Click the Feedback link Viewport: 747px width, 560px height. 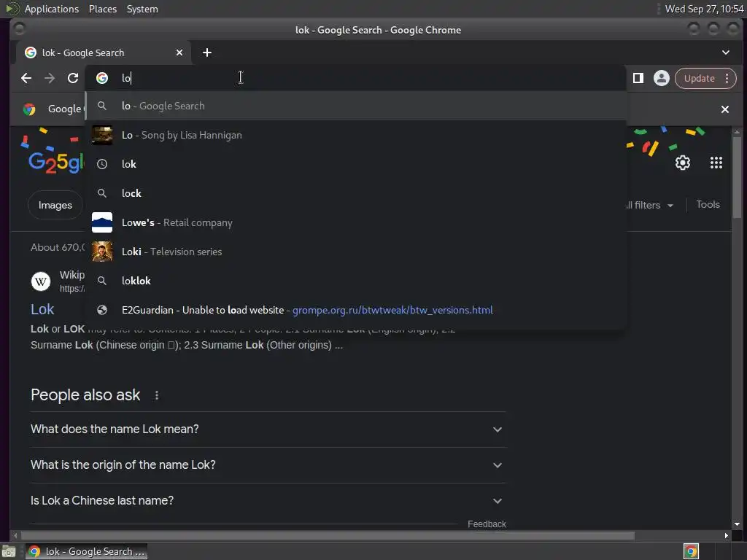click(487, 524)
